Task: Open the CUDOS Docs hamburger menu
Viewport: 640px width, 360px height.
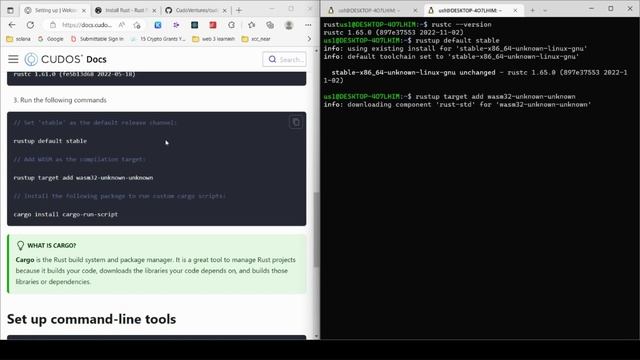Action: click(13, 59)
